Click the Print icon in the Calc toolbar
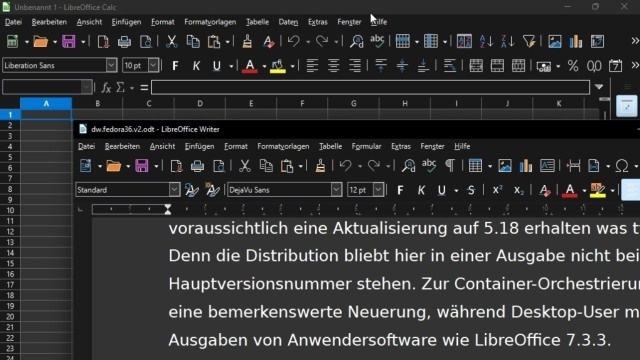Viewport: 640px width, 360px height. click(124, 41)
